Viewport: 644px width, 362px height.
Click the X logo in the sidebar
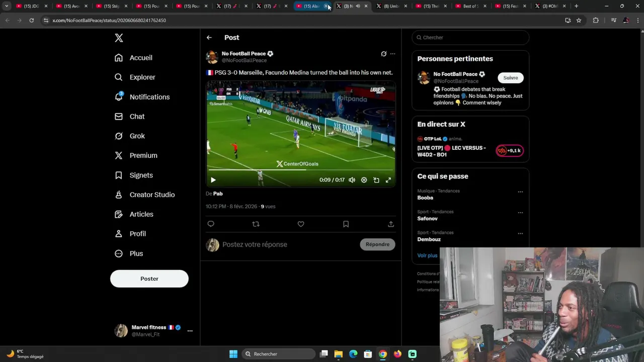(119, 38)
